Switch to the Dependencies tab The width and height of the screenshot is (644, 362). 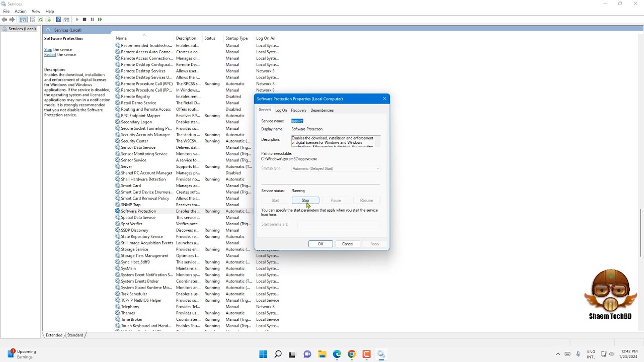322,110
